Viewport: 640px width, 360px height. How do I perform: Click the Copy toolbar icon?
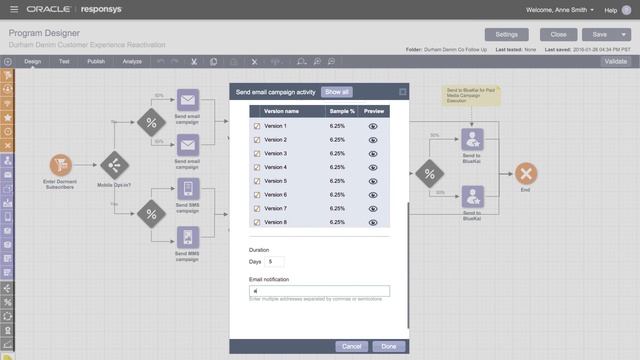(x=213, y=62)
